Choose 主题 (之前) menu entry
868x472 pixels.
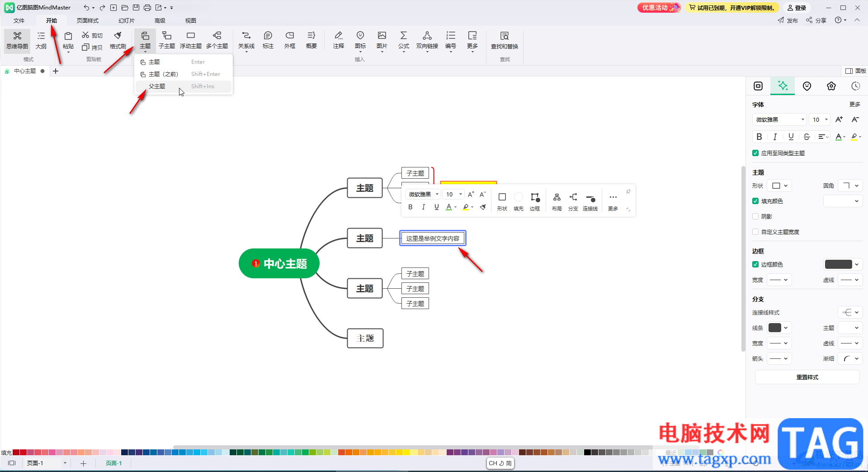[x=184, y=74]
